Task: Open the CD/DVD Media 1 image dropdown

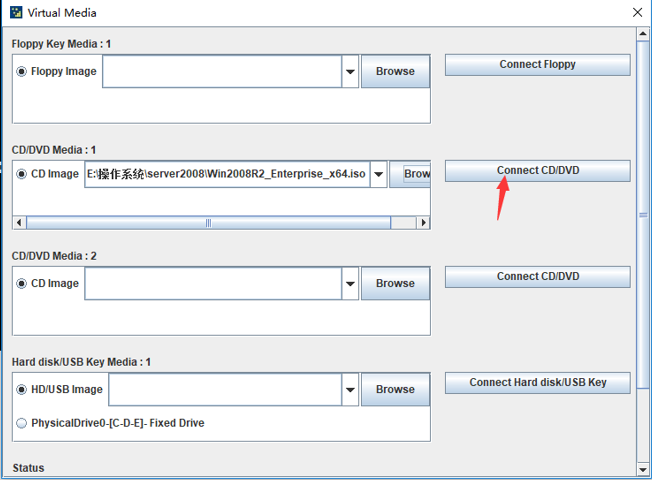Action: click(x=378, y=174)
